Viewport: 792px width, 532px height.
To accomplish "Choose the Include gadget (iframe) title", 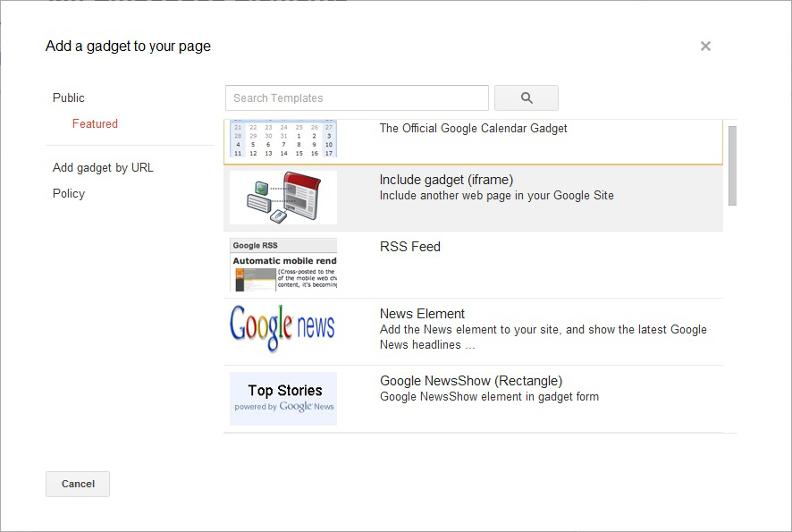I will coord(447,180).
